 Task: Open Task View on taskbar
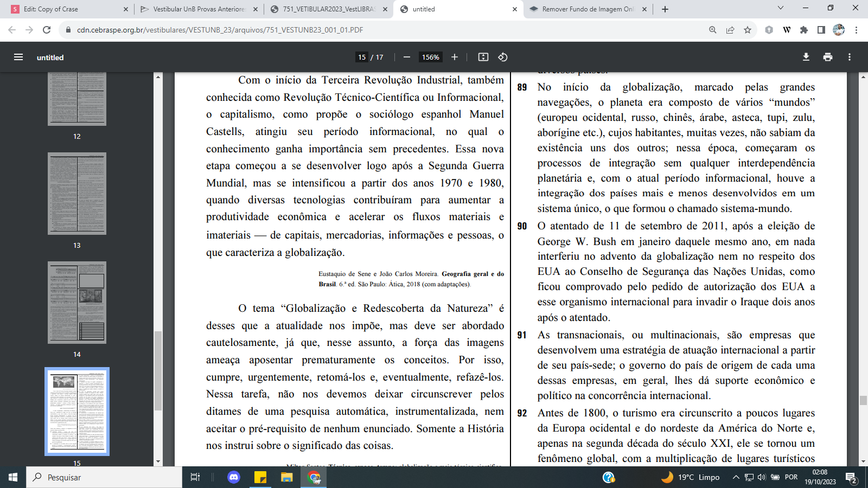pyautogui.click(x=195, y=477)
